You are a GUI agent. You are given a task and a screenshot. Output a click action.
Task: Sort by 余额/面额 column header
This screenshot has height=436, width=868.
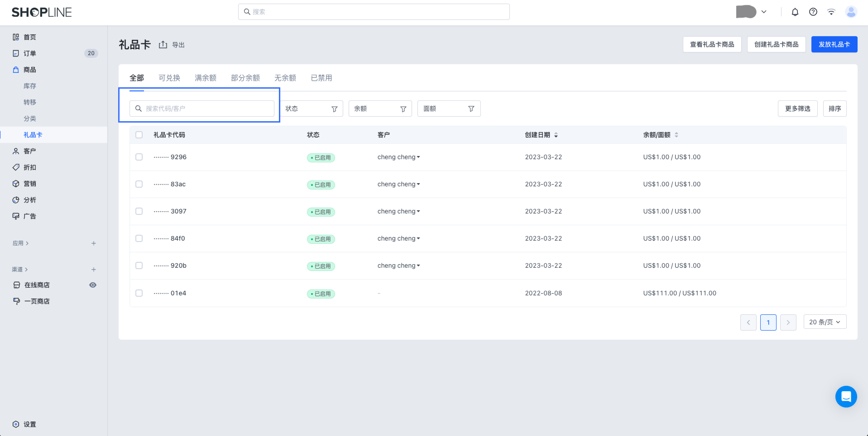coord(660,135)
